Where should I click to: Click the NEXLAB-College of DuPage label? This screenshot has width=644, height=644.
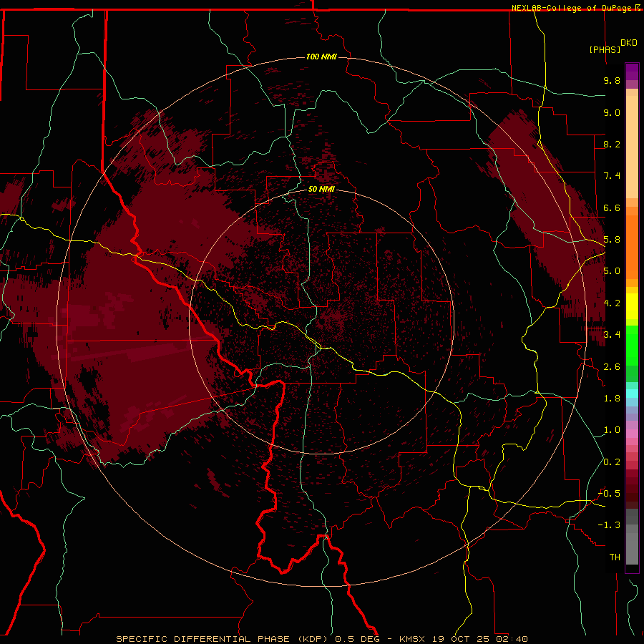coord(571,8)
